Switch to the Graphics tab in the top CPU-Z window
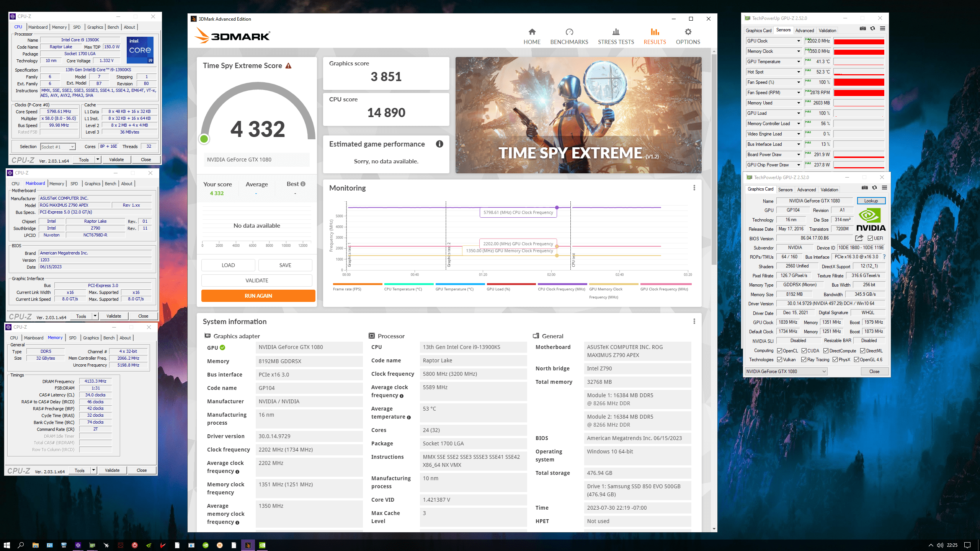This screenshot has height=551, width=980. tap(95, 27)
